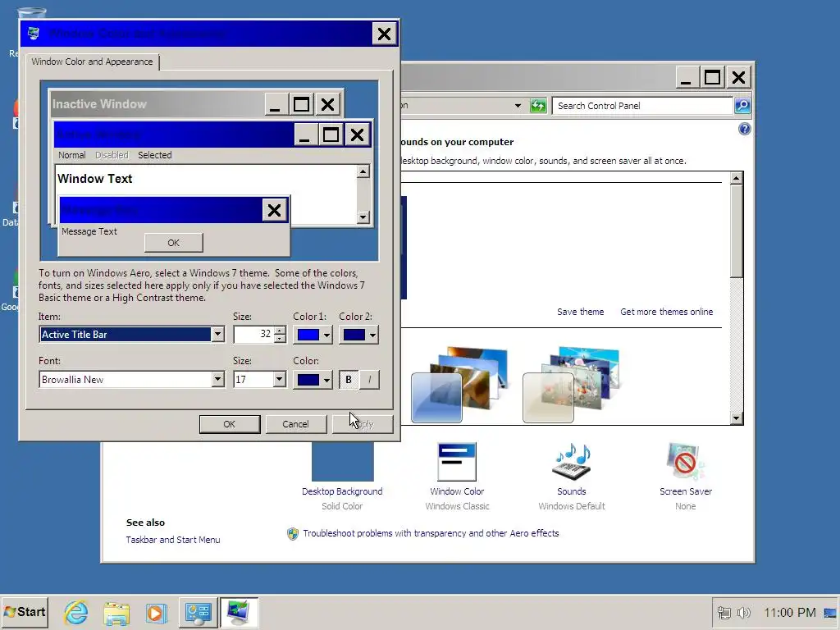Switch to Control Panel taskbar button
The width and height of the screenshot is (840, 630).
click(198, 612)
